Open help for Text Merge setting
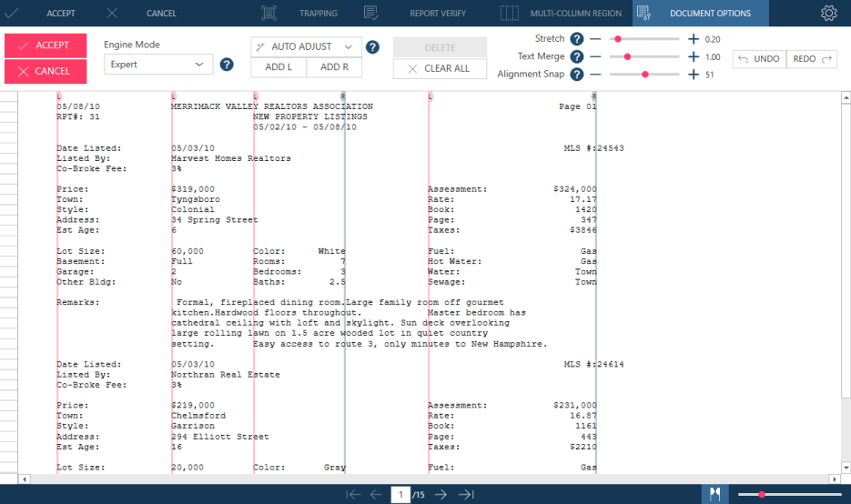The width and height of the screenshot is (851, 504). point(576,57)
